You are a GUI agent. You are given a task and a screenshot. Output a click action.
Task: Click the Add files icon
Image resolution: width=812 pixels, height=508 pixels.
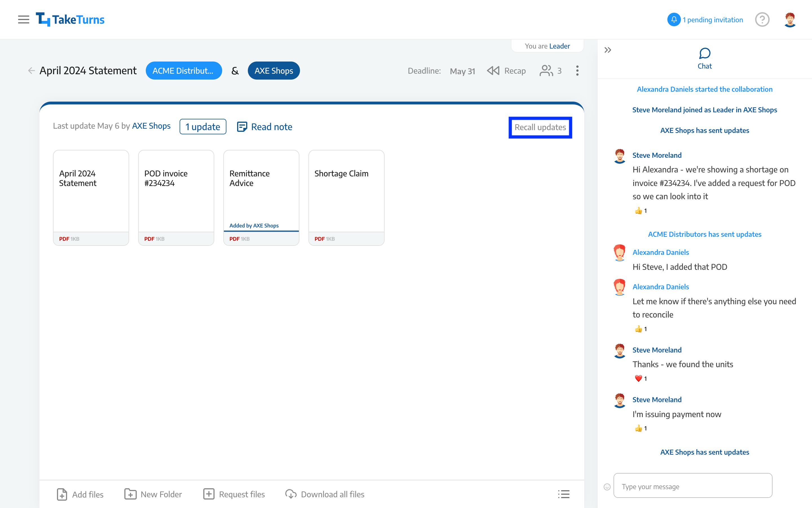coord(62,494)
